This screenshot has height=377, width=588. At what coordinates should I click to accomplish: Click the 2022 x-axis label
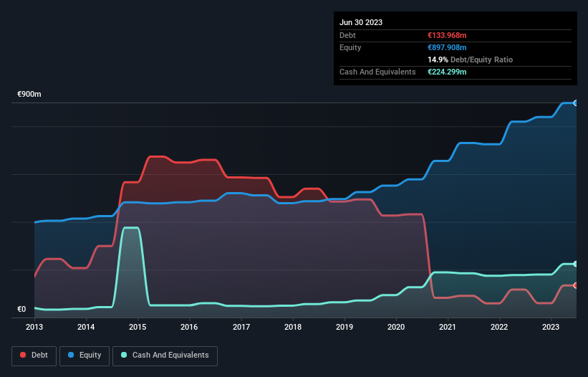tap(499, 327)
